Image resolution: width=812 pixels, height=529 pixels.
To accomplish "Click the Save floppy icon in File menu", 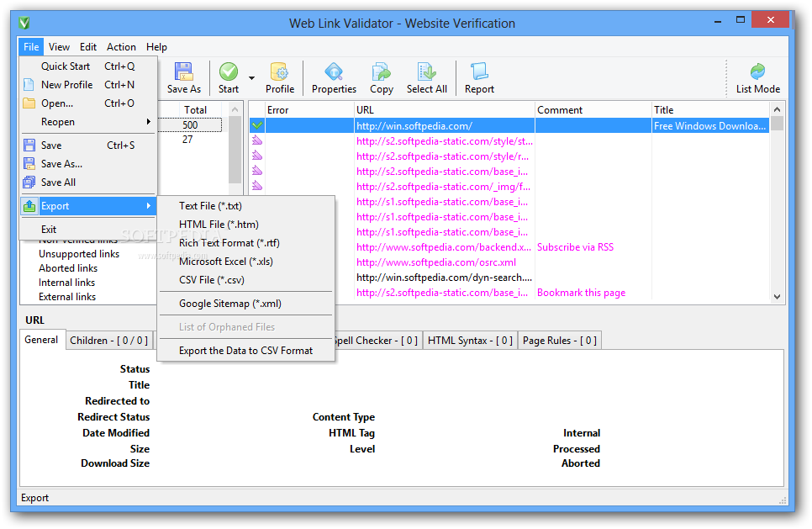I will (x=29, y=145).
